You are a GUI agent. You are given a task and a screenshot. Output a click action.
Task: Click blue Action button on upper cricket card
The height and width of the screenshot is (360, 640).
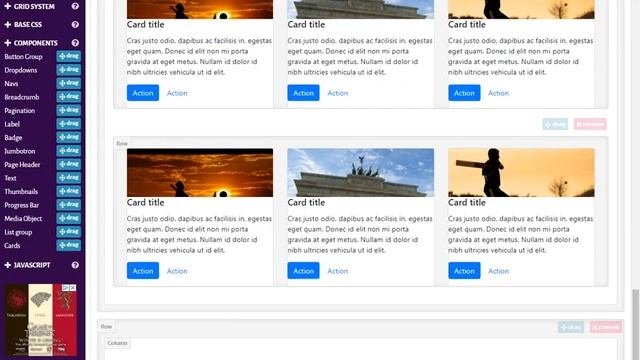pyautogui.click(x=464, y=93)
